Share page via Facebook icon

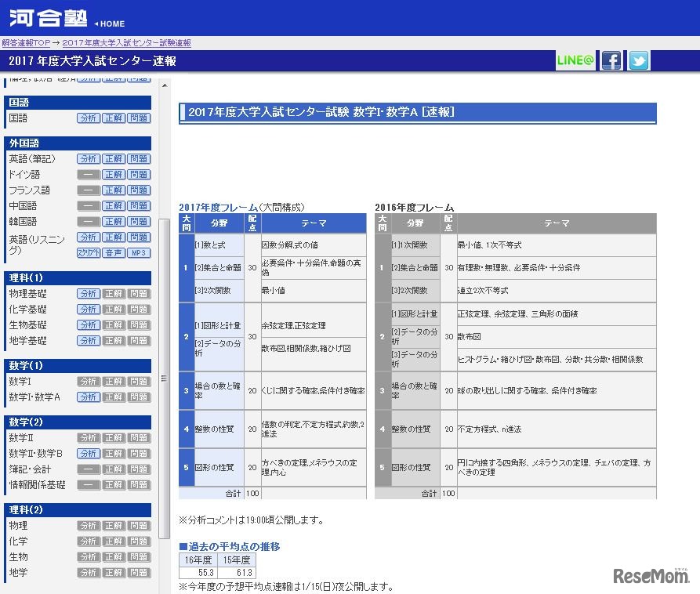pos(611,61)
